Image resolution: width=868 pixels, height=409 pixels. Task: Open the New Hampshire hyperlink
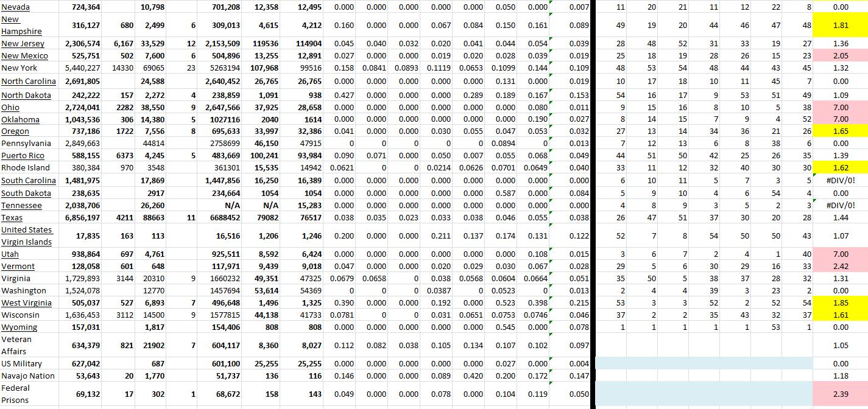point(21,26)
